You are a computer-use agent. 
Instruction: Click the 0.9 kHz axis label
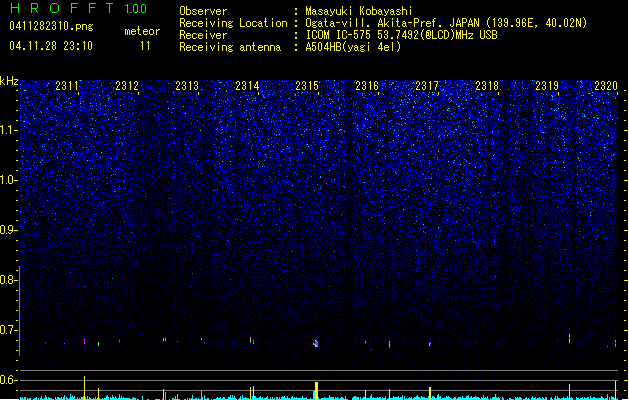[x=8, y=230]
